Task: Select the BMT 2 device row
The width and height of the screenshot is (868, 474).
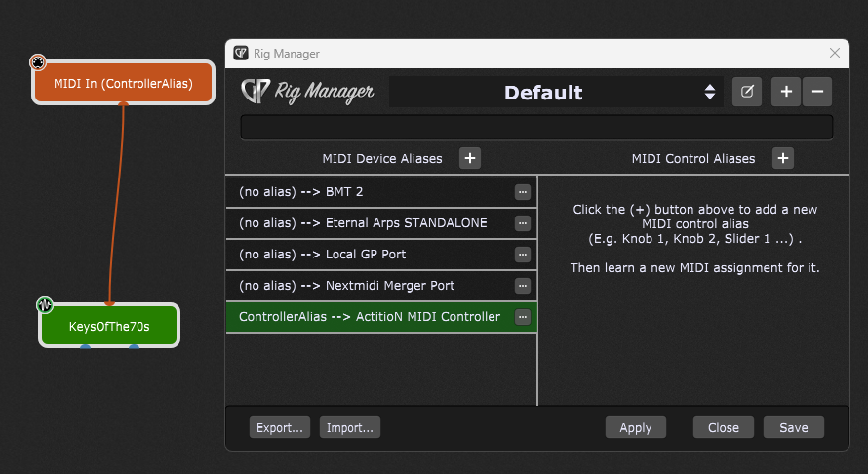Action: click(x=371, y=192)
